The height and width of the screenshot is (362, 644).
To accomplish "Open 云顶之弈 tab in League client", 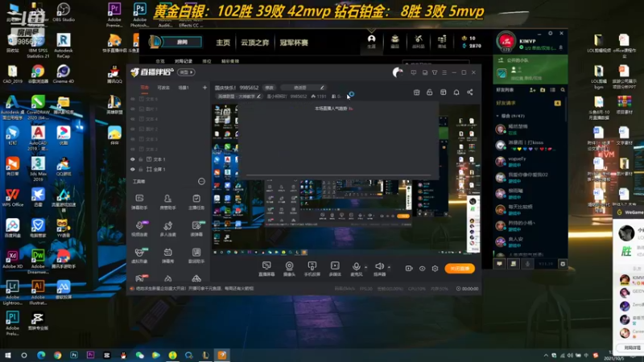I will (x=254, y=43).
